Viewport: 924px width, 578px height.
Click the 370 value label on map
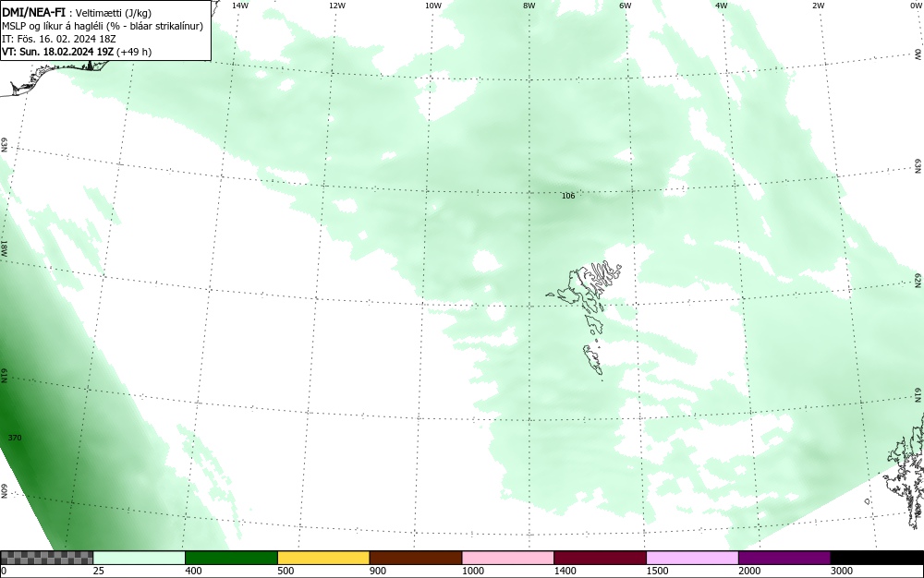click(15, 438)
